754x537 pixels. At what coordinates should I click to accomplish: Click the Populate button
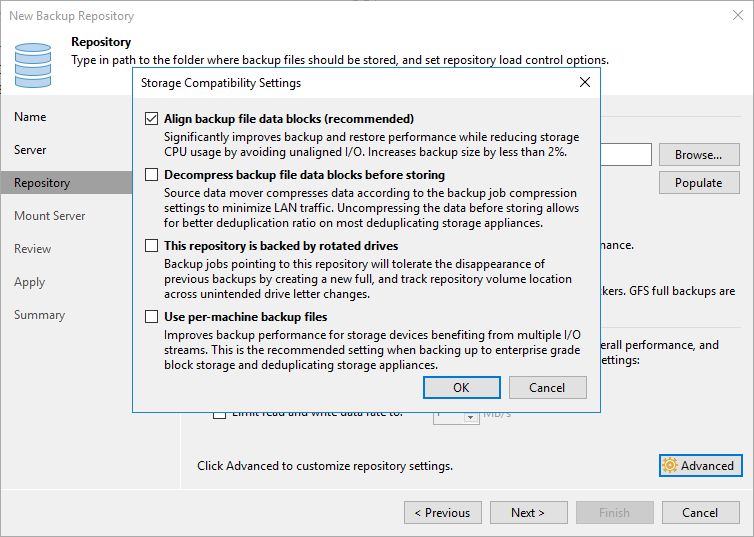click(x=699, y=183)
